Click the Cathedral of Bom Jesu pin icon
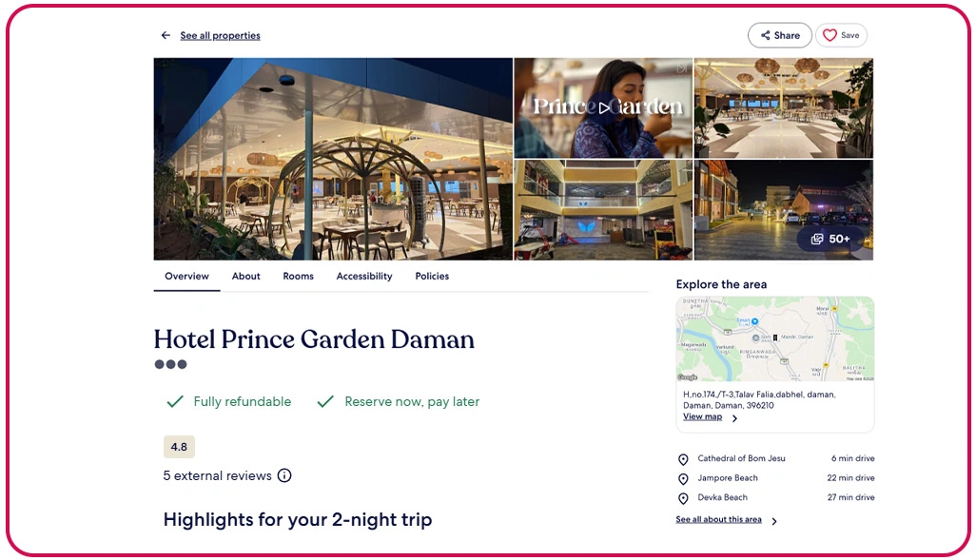Screen dimensions: 976x560 point(683,459)
